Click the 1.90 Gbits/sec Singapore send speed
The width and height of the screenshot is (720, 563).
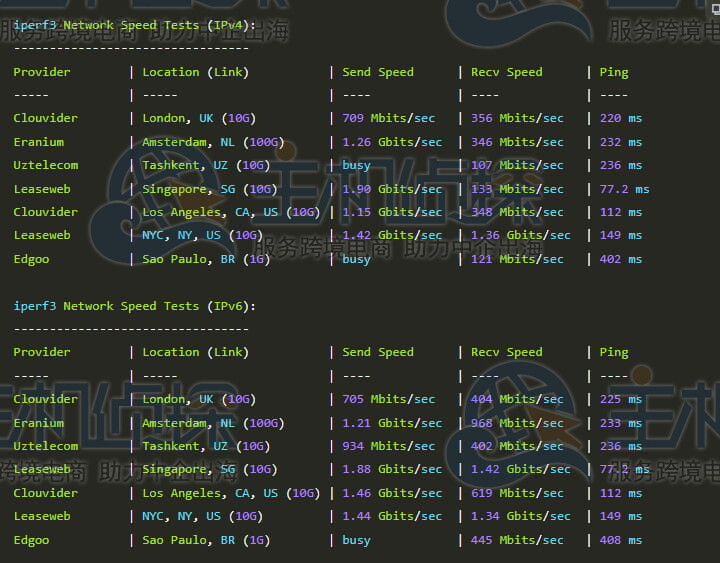(x=391, y=189)
